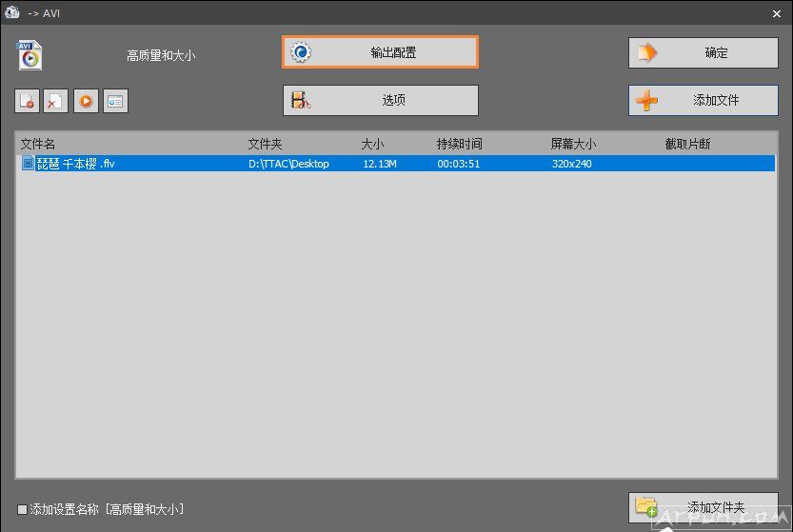Click the 添加文件 add file button

click(703, 100)
